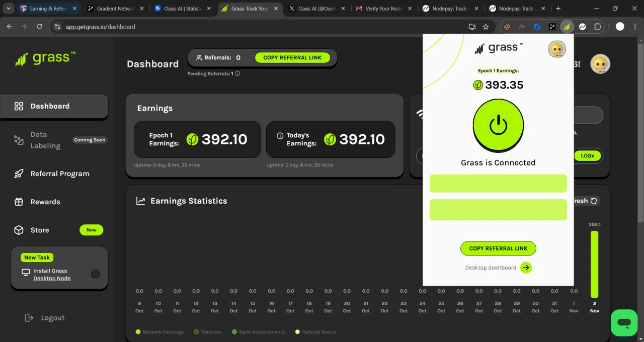Click the Pending Referrals info icon
Image resolution: width=644 pixels, height=342 pixels.
tap(237, 73)
